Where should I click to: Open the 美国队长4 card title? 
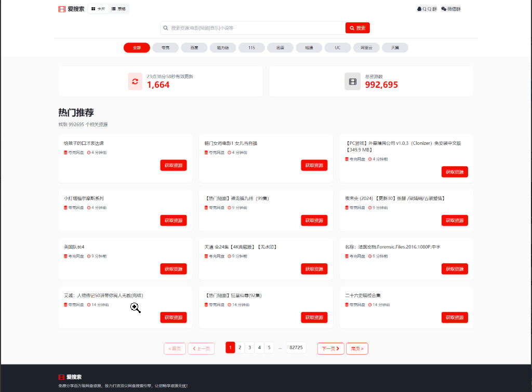point(74,247)
